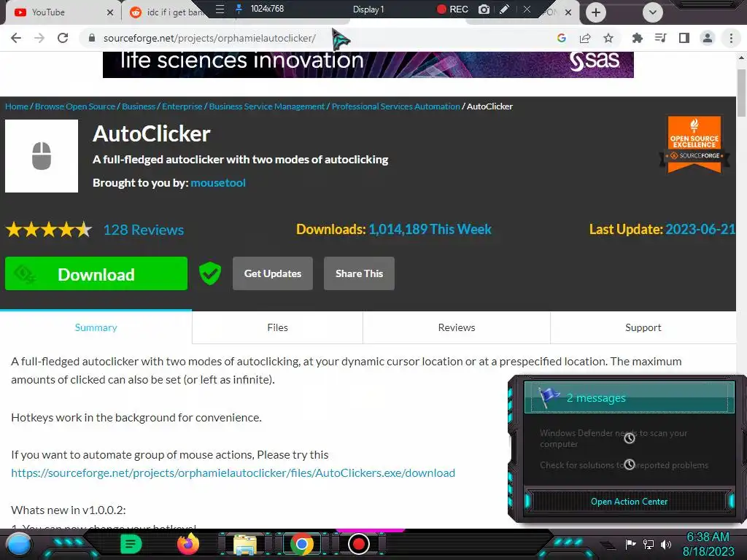747x560 pixels.
Task: Share this page via address bar icon
Action: coord(585,38)
